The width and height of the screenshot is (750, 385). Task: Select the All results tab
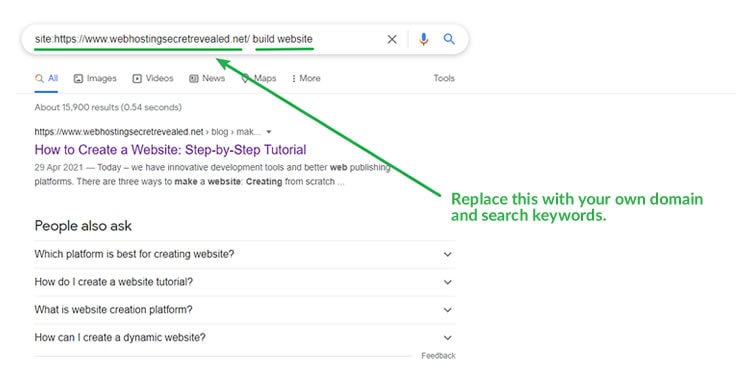[46, 78]
